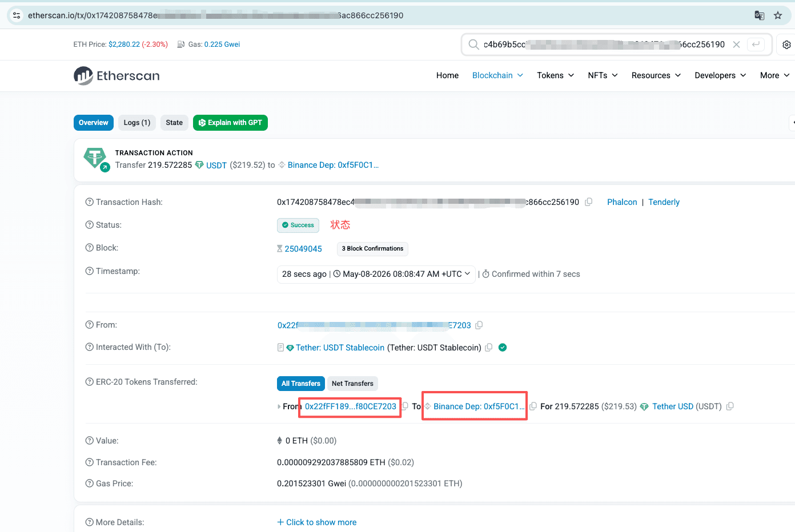Image resolution: width=795 pixels, height=532 pixels.
Task: Click the USDT link in transaction action
Action: coord(216,165)
